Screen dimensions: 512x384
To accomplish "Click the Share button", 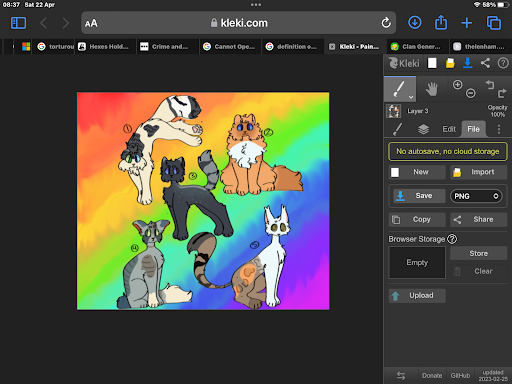I will click(x=479, y=219).
